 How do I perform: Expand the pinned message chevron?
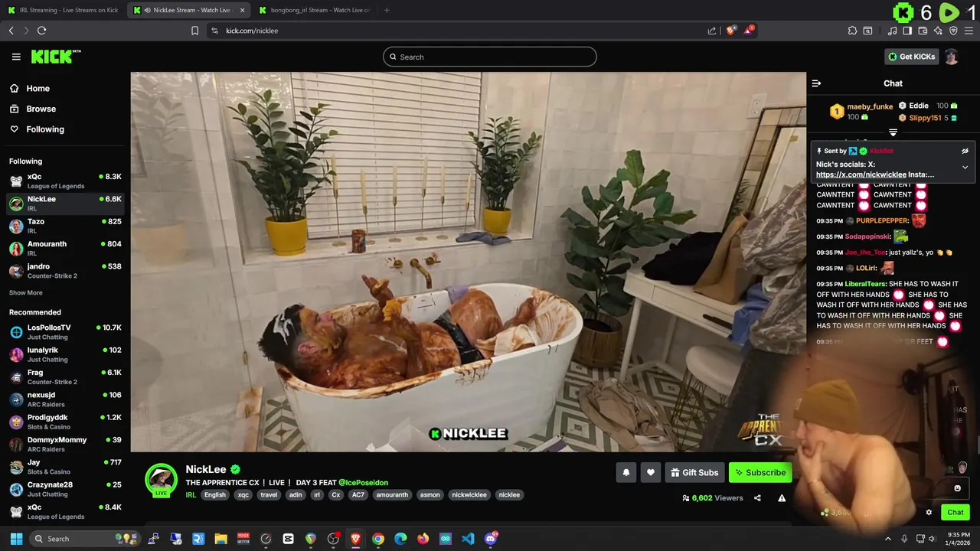[965, 167]
